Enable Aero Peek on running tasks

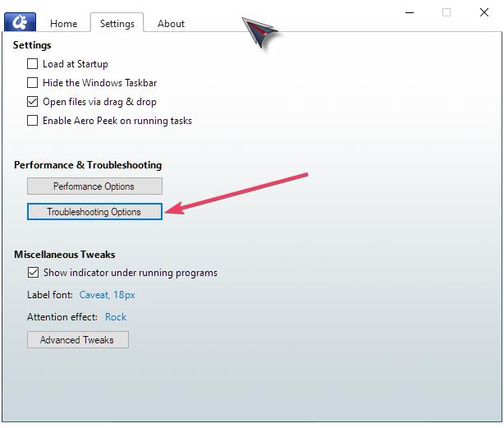point(33,121)
